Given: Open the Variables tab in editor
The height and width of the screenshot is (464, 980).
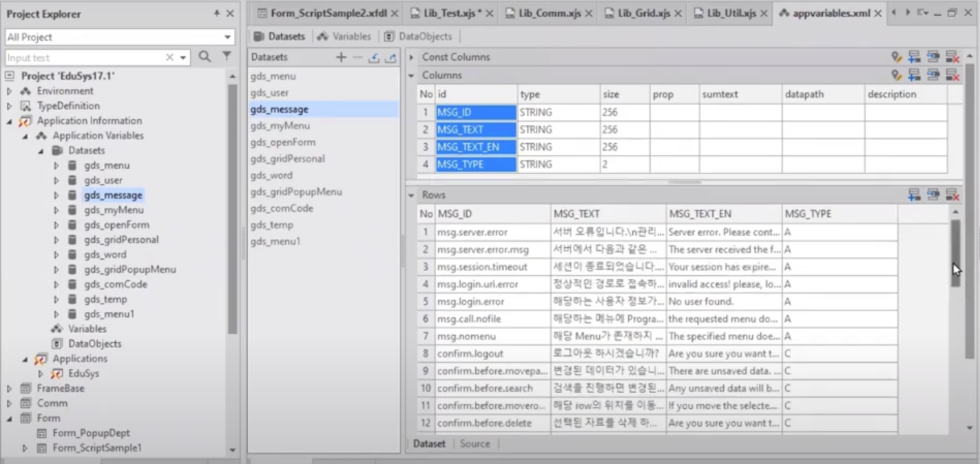Looking at the screenshot, I should (344, 36).
